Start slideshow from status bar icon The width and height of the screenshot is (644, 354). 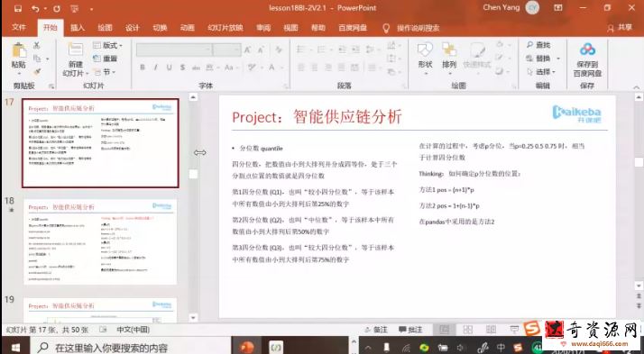coord(514,330)
